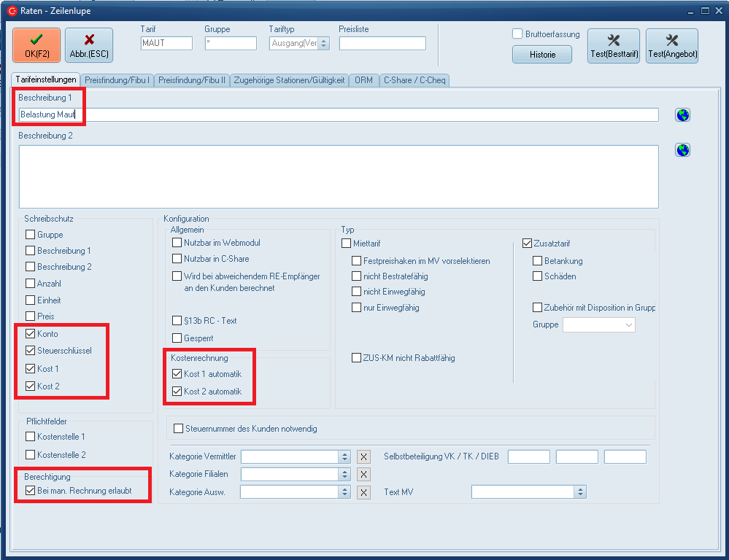This screenshot has width=729, height=560.
Task: Clear Kategorie Ausw. with its X button
Action: point(363,492)
